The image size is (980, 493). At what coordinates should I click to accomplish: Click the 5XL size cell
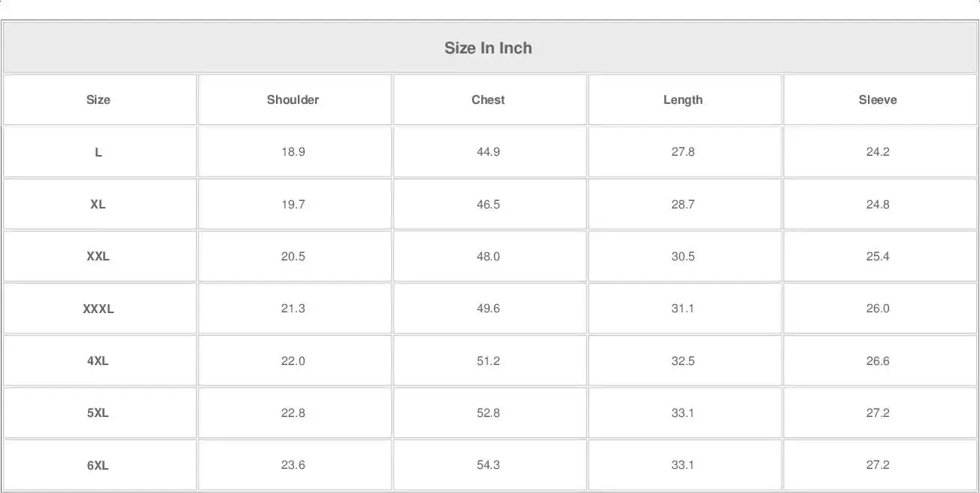click(x=99, y=412)
